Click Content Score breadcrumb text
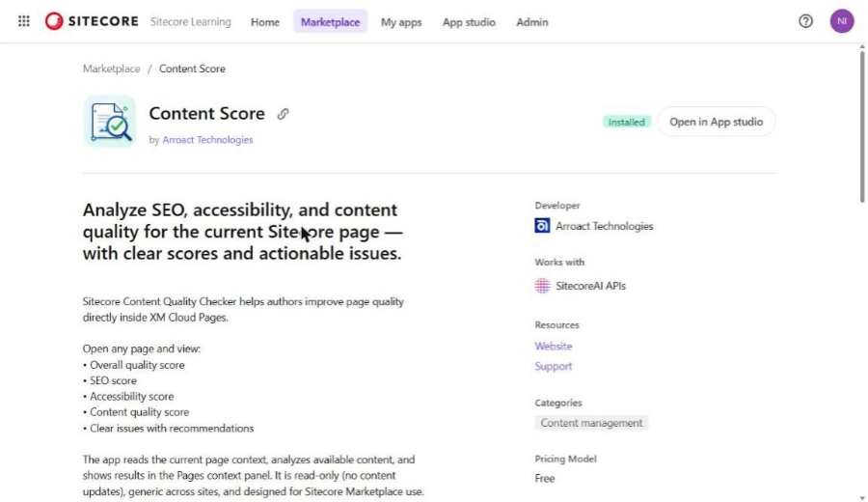This screenshot has height=502, width=868. coord(192,69)
